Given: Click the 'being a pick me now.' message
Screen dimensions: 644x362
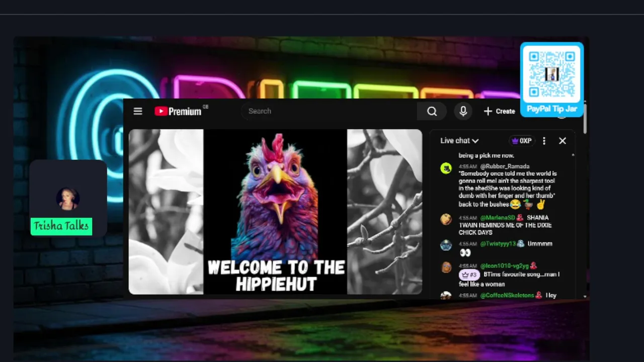Looking at the screenshot, I should [x=486, y=155].
